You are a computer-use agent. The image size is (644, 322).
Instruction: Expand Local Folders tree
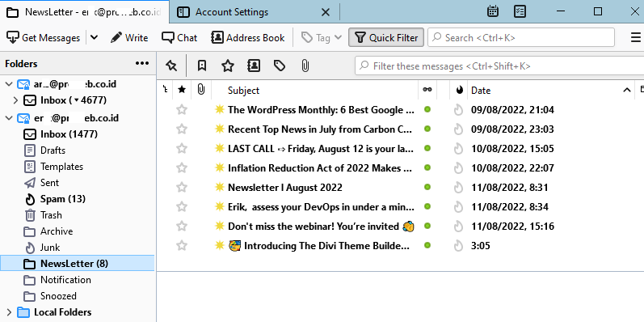point(9,312)
